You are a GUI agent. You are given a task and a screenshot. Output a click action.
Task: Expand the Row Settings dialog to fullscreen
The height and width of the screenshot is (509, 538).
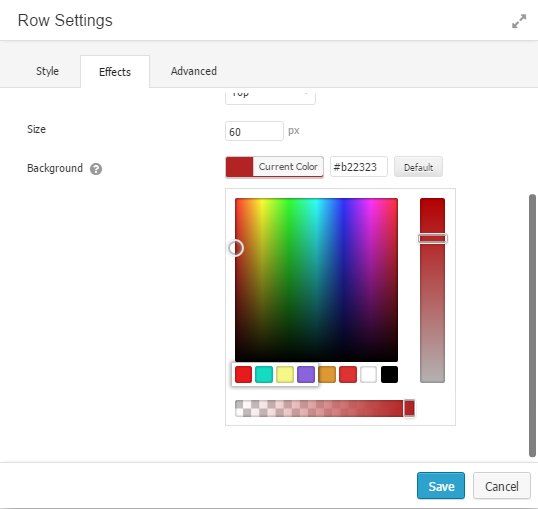click(519, 21)
